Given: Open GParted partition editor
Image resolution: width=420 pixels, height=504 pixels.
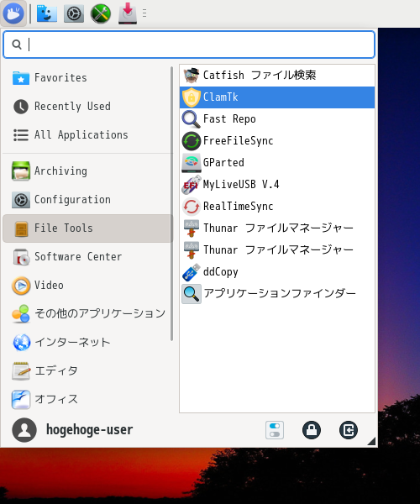Looking at the screenshot, I should pyautogui.click(x=277, y=163).
